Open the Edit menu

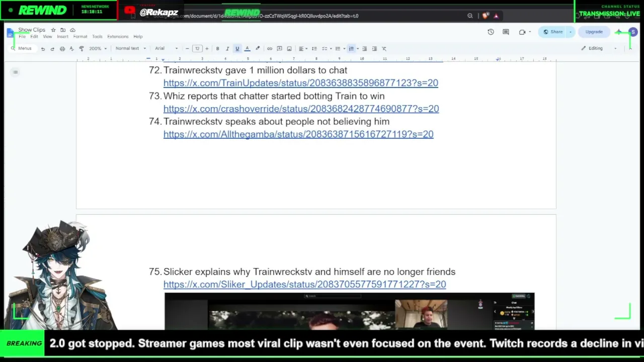[x=34, y=37]
